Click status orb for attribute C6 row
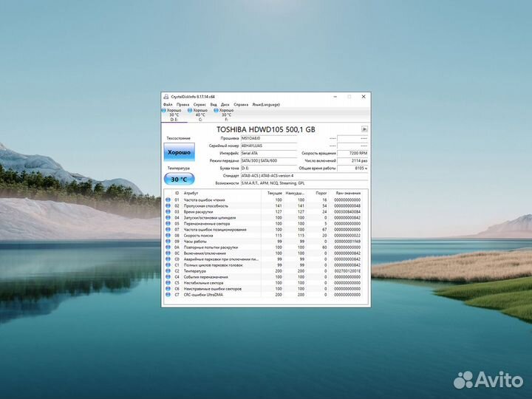Image resolution: width=532 pixels, height=399 pixels. pos(168,289)
